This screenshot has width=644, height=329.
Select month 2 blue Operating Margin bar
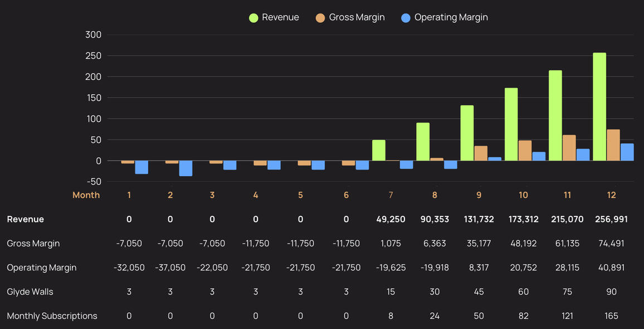(186, 168)
